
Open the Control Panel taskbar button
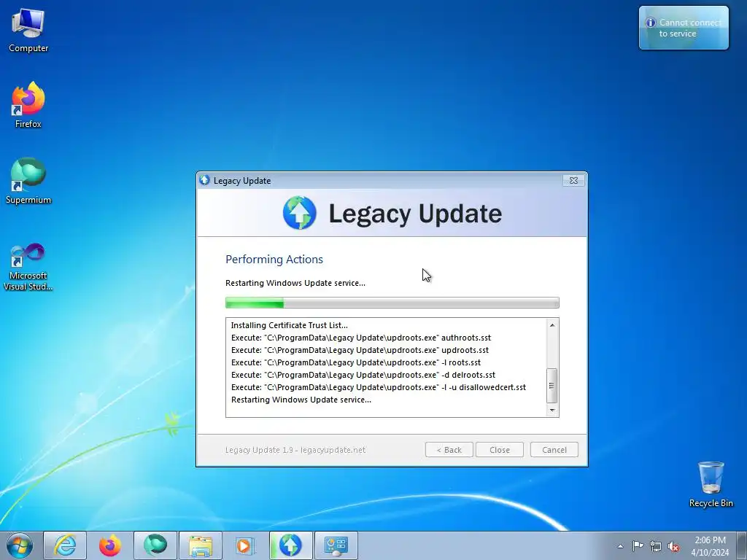(x=336, y=545)
